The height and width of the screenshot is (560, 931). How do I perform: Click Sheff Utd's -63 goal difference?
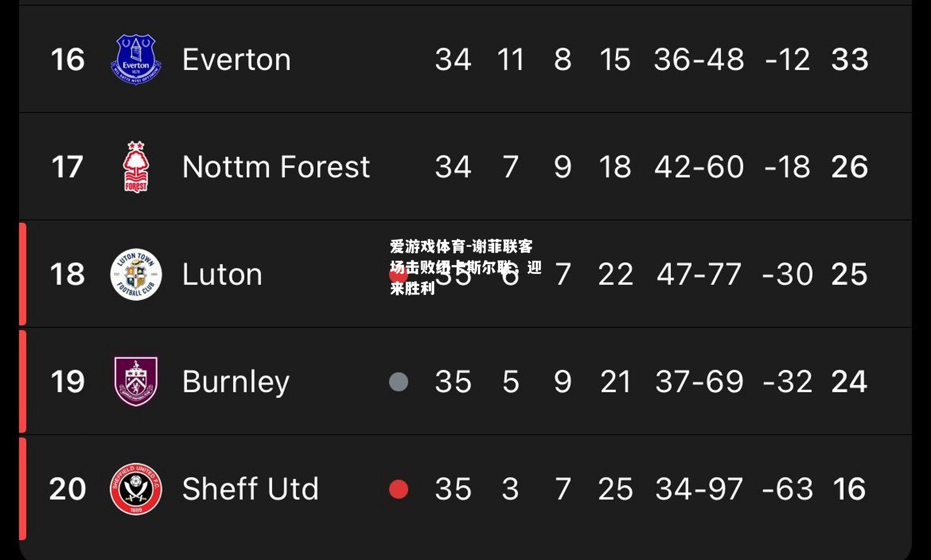787,489
